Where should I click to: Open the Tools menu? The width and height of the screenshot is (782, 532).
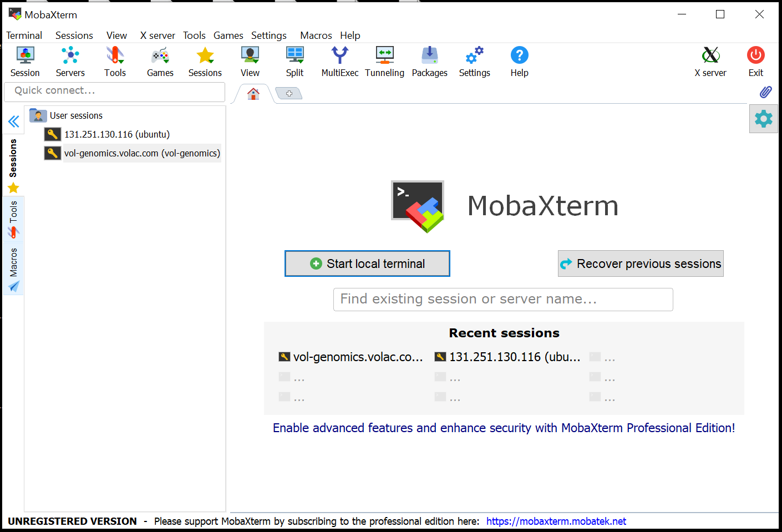pos(194,36)
